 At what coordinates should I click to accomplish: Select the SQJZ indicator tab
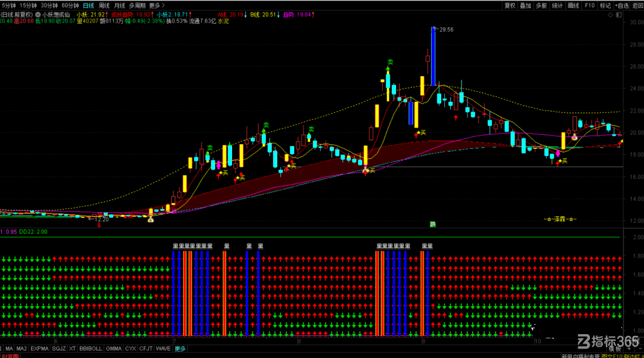[58, 348]
